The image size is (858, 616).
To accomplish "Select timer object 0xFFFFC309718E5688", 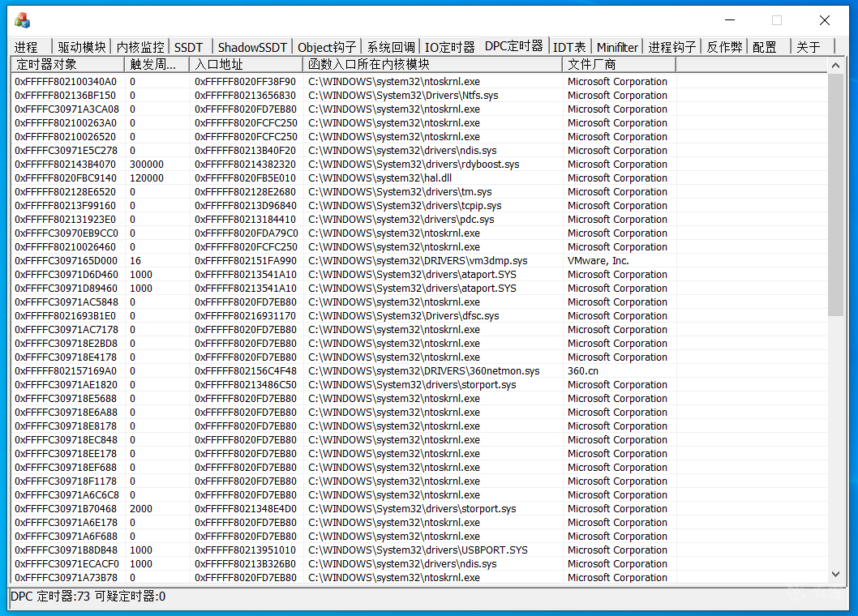I will pos(66,398).
